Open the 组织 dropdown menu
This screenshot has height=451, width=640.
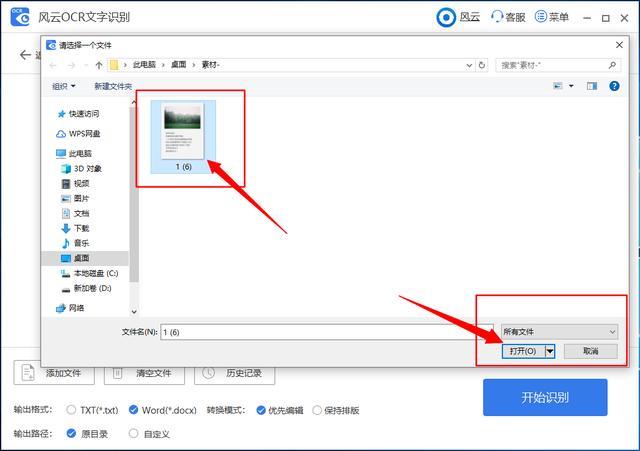pos(64,86)
